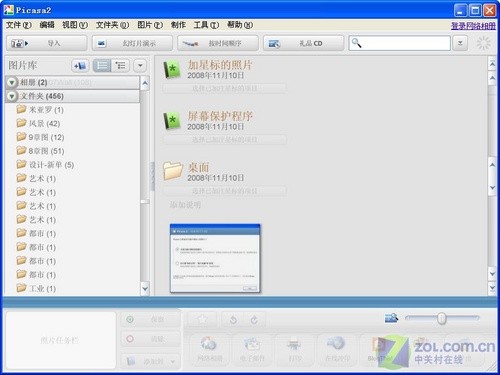Open the 工具(T) menu
Screen dimensions: 500x375
tap(206, 25)
